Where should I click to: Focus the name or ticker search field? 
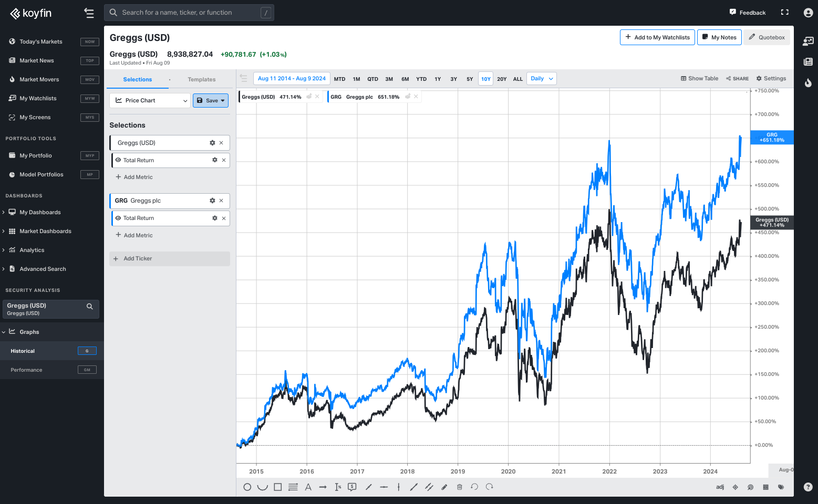tap(189, 13)
